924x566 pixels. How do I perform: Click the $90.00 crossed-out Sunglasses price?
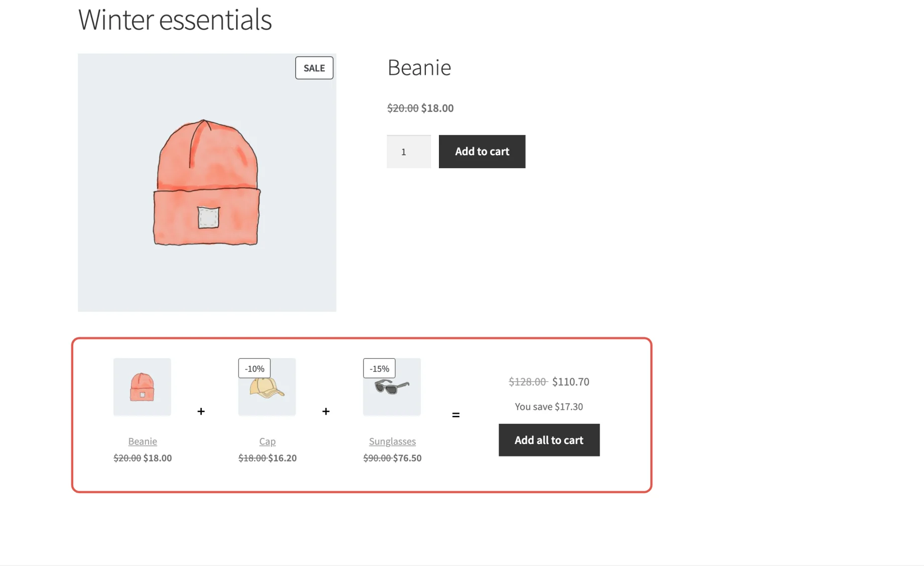[377, 458]
